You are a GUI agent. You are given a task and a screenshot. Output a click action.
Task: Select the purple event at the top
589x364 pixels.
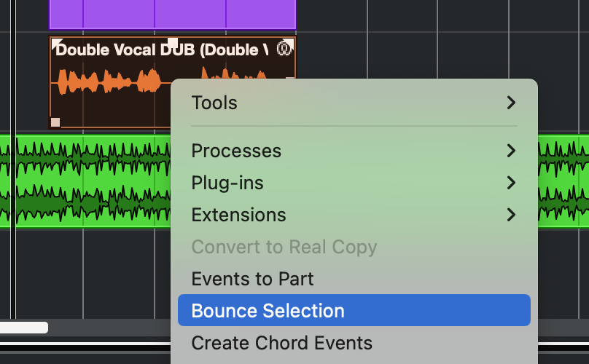point(172,13)
